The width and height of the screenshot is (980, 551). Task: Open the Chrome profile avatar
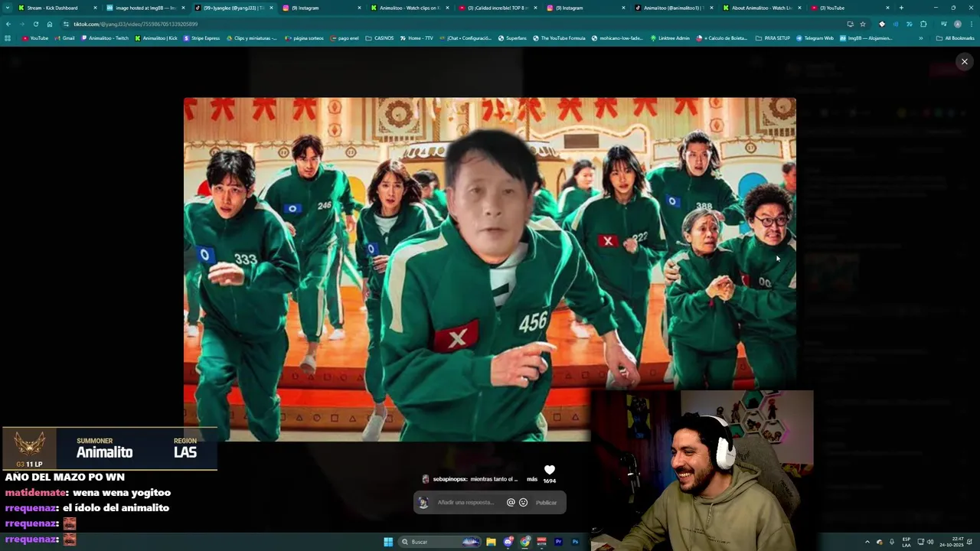coord(957,24)
